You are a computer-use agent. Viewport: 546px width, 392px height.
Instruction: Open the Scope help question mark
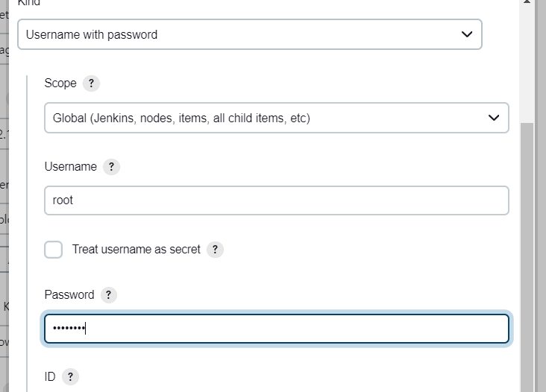tap(91, 83)
